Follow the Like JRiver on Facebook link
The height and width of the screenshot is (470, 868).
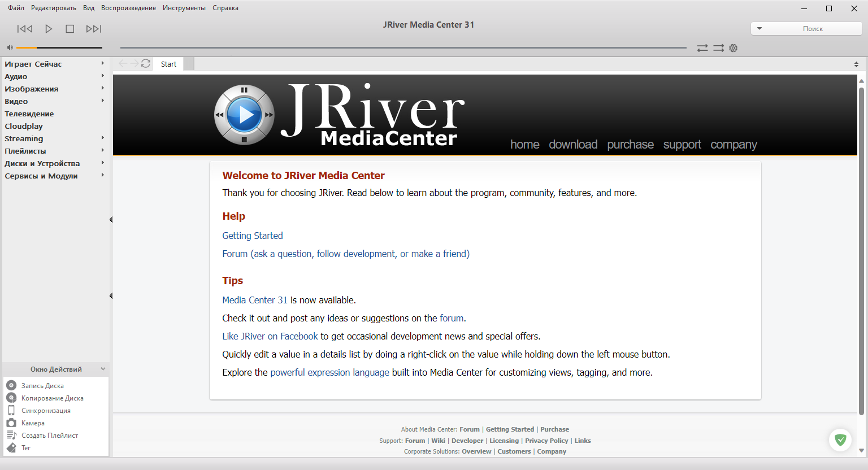pos(270,336)
